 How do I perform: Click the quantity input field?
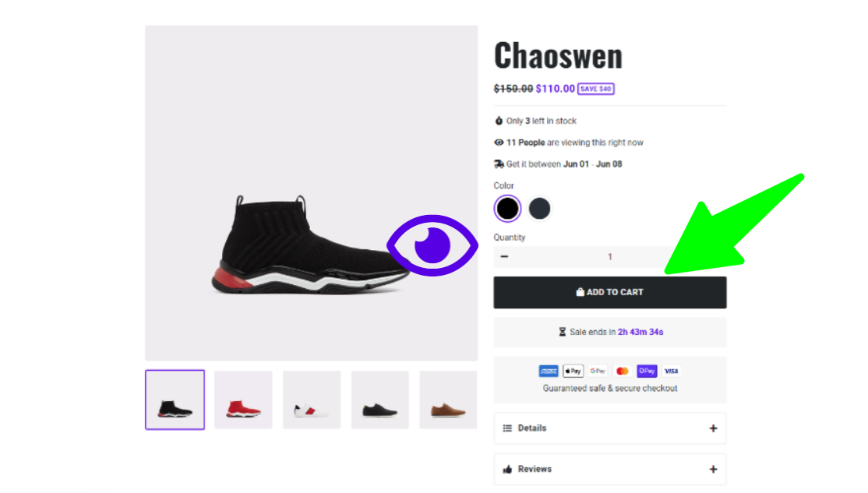point(609,257)
